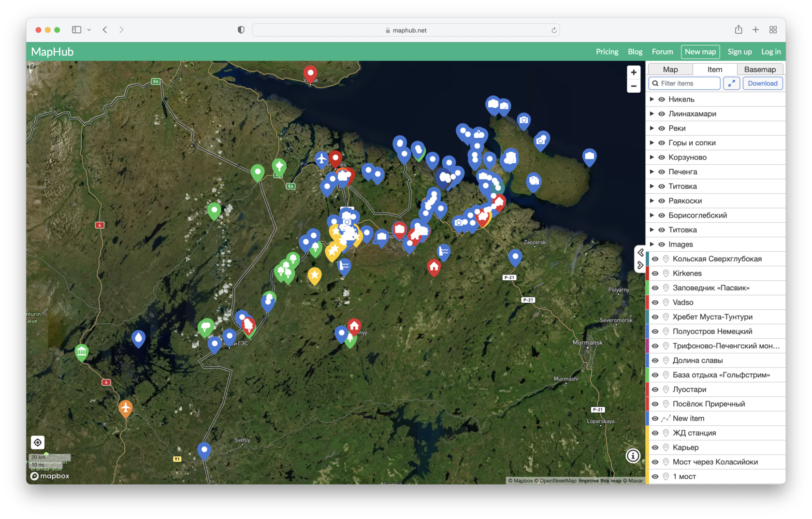812x519 pixels.
Task: Hide the Карьер item with its eye
Action: point(655,447)
